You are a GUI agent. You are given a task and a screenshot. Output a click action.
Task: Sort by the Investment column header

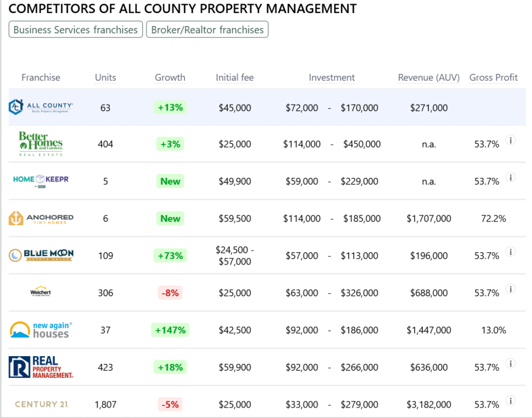332,77
